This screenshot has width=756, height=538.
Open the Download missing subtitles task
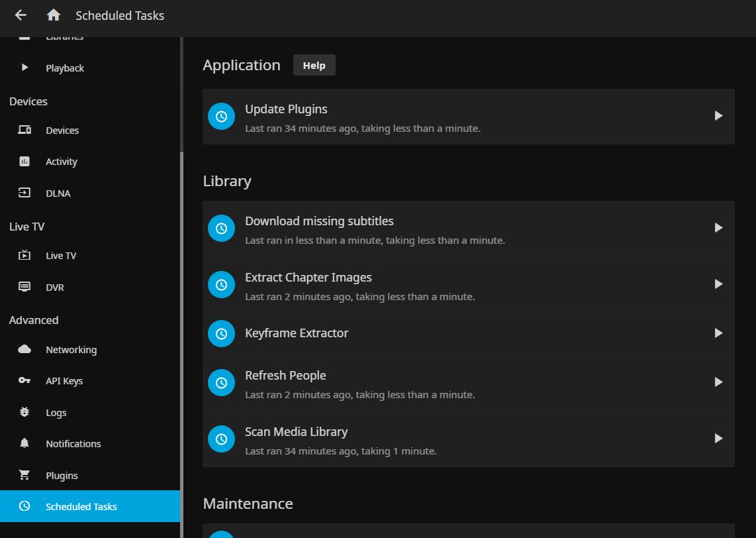(719, 227)
